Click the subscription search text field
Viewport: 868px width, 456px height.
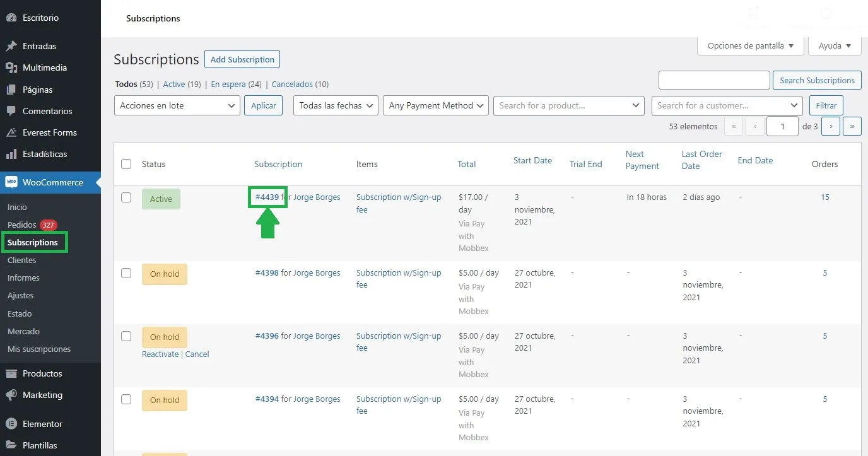coord(714,80)
